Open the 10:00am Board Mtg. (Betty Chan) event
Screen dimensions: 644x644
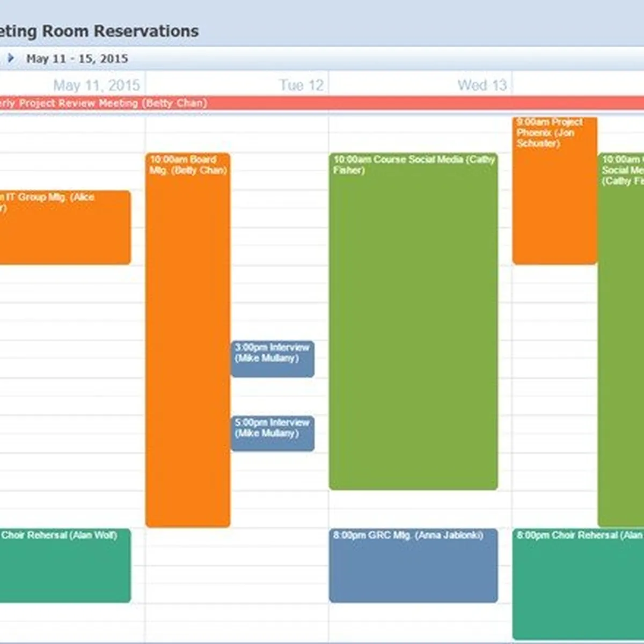[188, 340]
